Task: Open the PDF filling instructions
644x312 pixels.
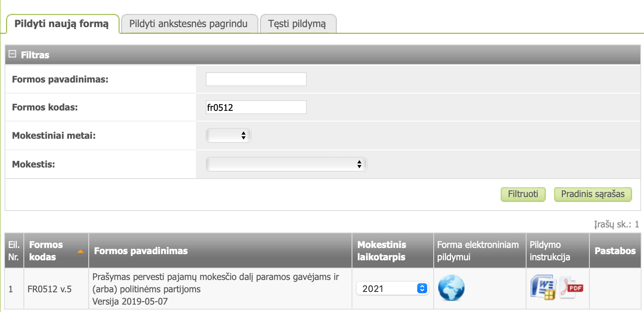Action: [x=572, y=287]
